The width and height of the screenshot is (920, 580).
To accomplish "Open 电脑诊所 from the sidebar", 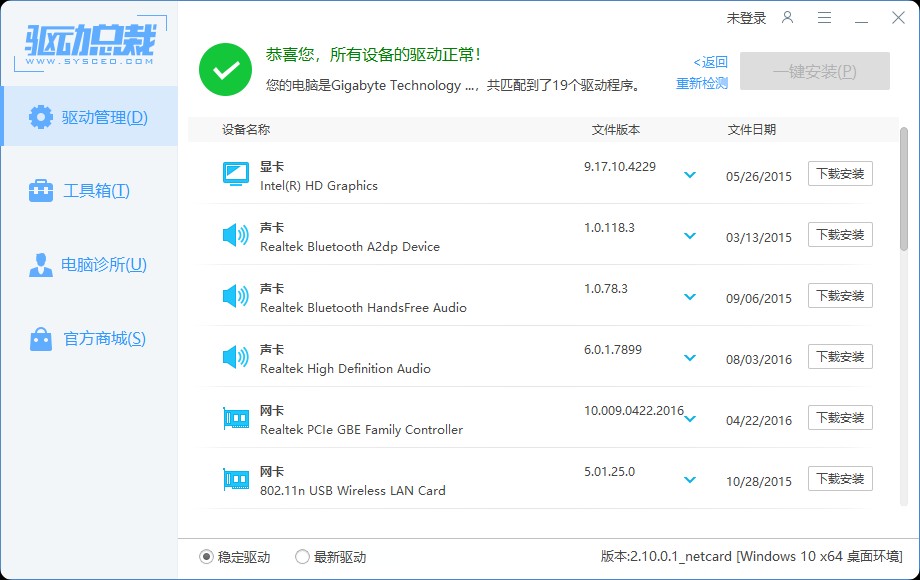I will [90, 265].
